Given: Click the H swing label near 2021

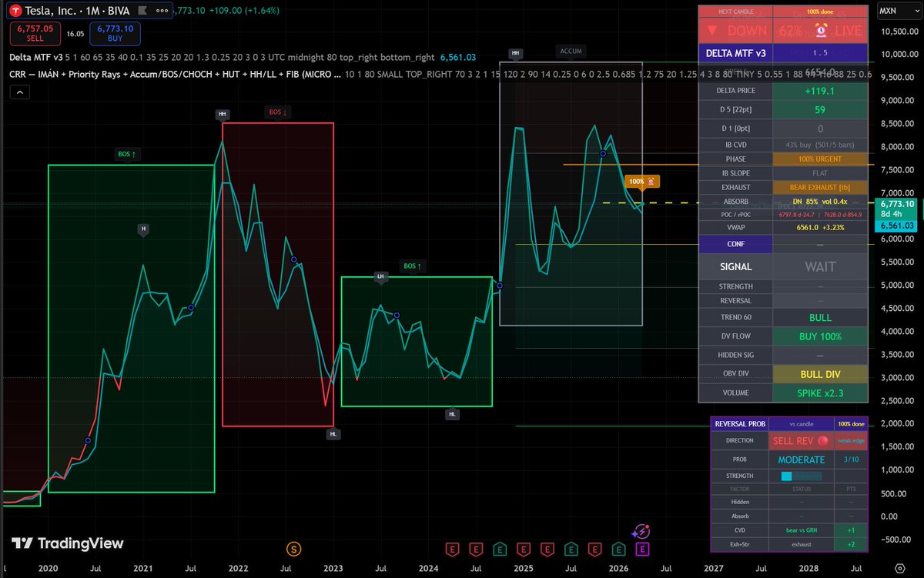Looking at the screenshot, I should tap(143, 229).
